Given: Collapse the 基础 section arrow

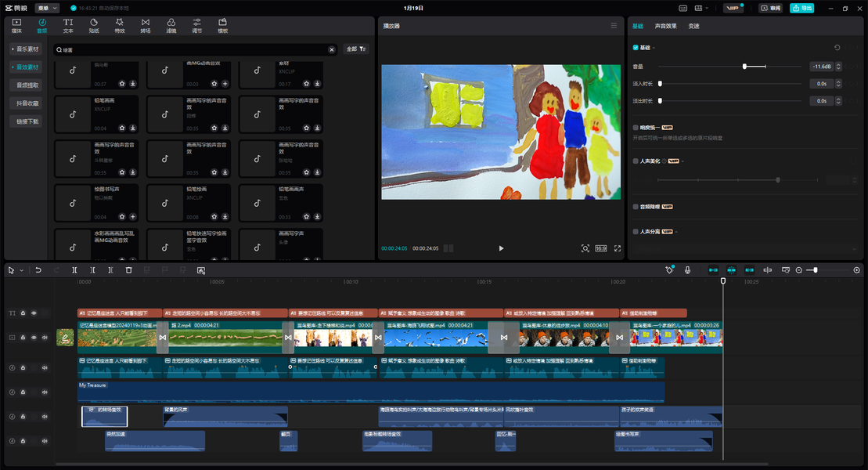Looking at the screenshot, I should tap(654, 49).
